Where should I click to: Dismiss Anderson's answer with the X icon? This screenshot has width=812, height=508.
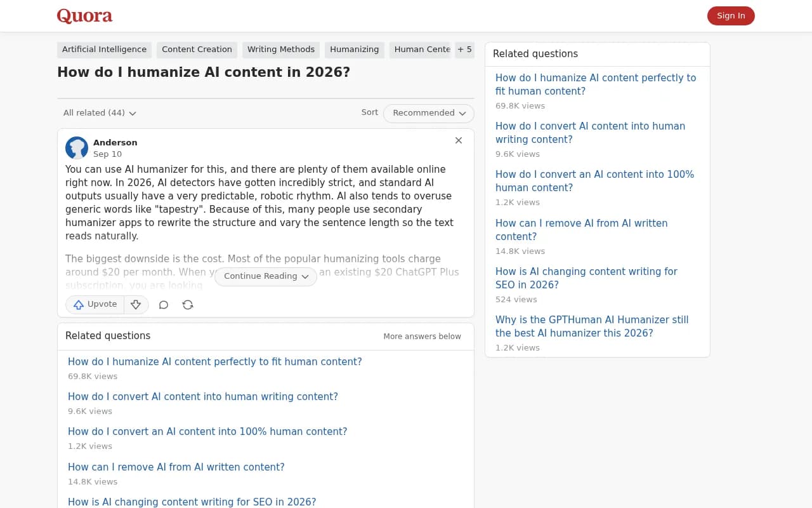(x=459, y=140)
